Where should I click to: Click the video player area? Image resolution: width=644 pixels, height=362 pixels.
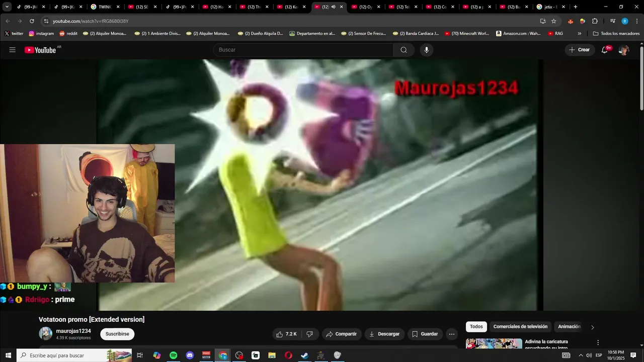pyautogui.click(x=320, y=185)
